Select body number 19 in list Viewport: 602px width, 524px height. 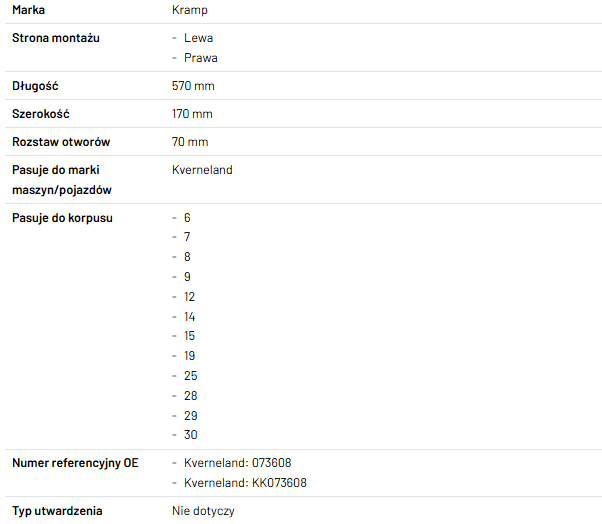coord(190,356)
